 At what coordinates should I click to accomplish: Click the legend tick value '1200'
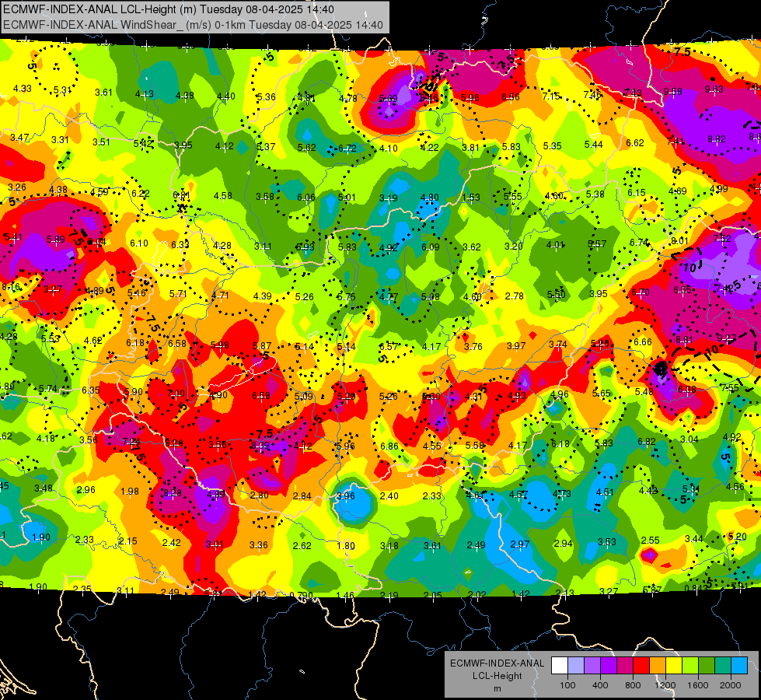point(665,685)
